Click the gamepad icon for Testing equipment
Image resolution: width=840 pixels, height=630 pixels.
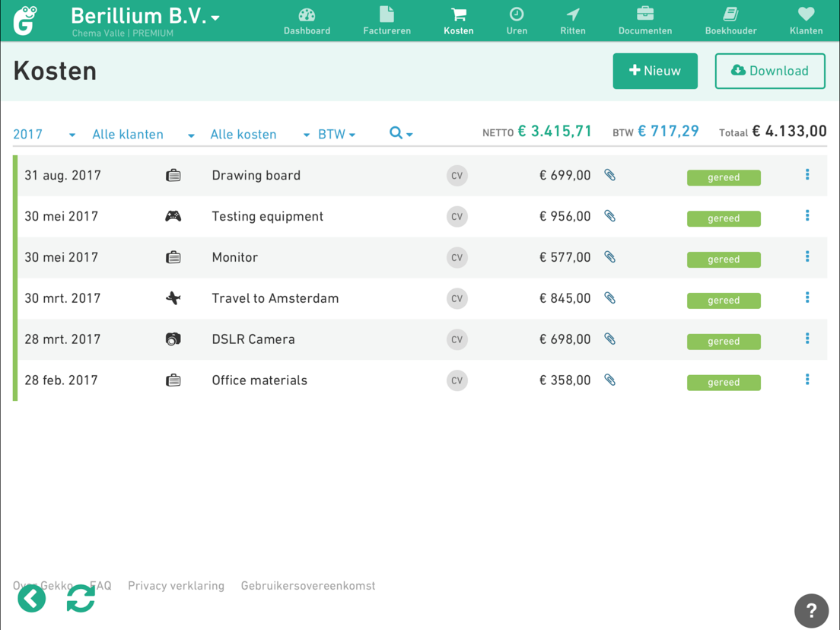[x=173, y=216]
